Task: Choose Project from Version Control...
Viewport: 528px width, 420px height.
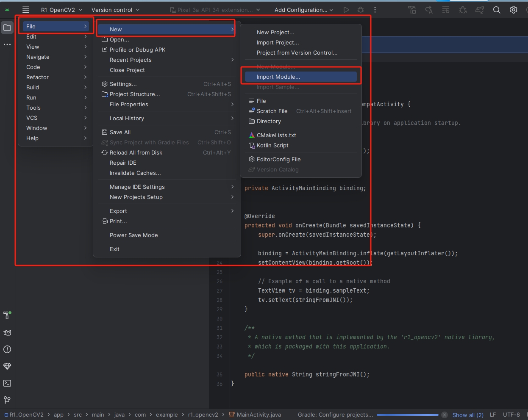Action: (x=301, y=52)
